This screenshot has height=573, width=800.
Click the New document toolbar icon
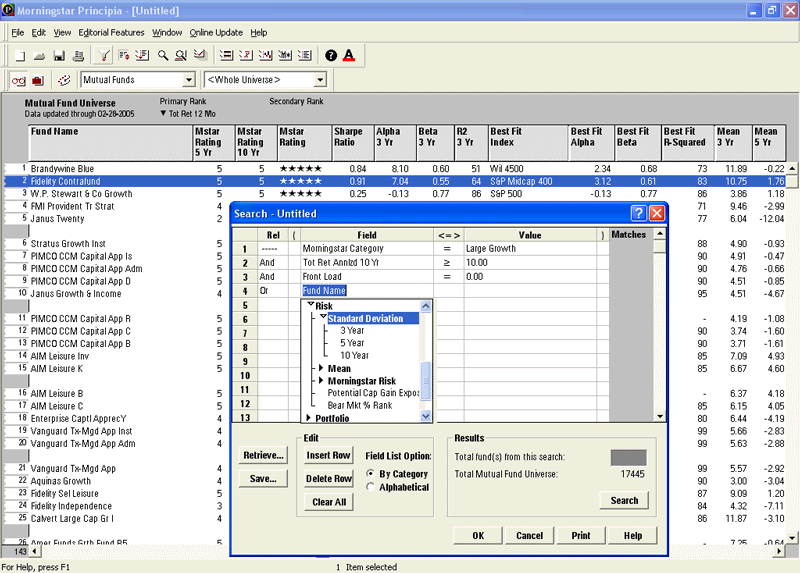[x=19, y=55]
